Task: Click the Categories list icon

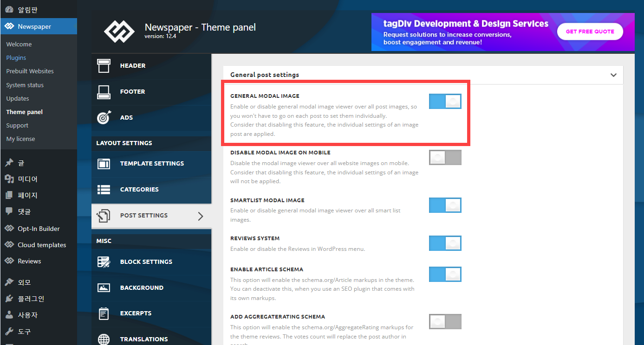Action: click(x=104, y=190)
